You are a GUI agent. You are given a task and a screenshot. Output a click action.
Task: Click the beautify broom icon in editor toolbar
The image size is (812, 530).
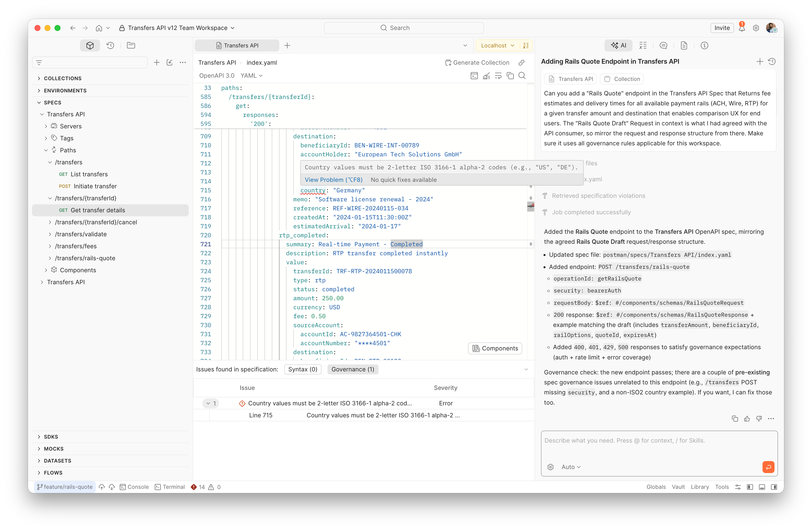tap(486, 76)
